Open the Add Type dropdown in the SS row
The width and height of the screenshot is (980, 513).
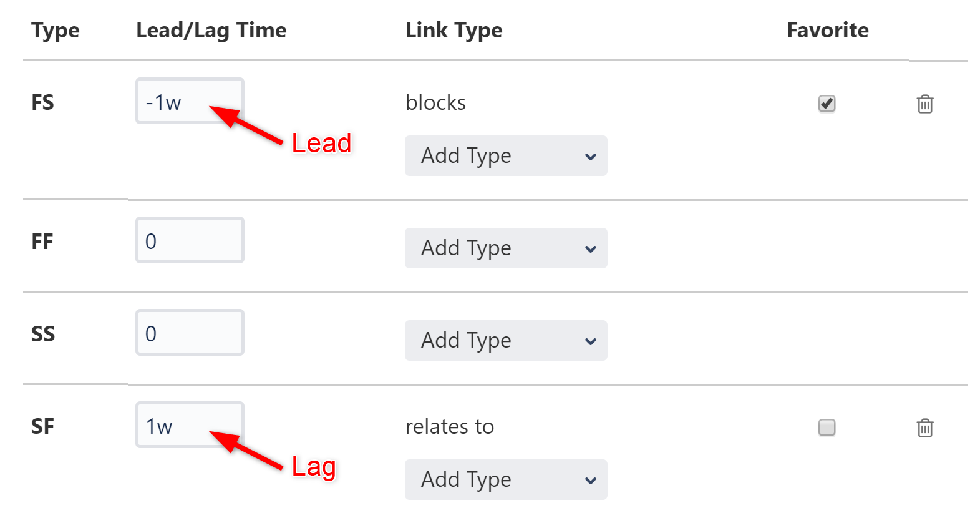pos(505,341)
